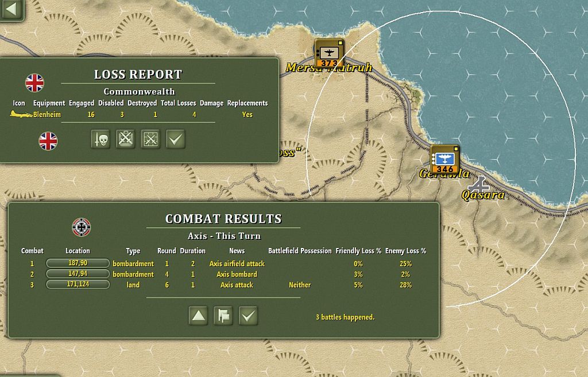Click the Qasara town label on the map
This screenshot has height=377, width=588.
(x=483, y=195)
